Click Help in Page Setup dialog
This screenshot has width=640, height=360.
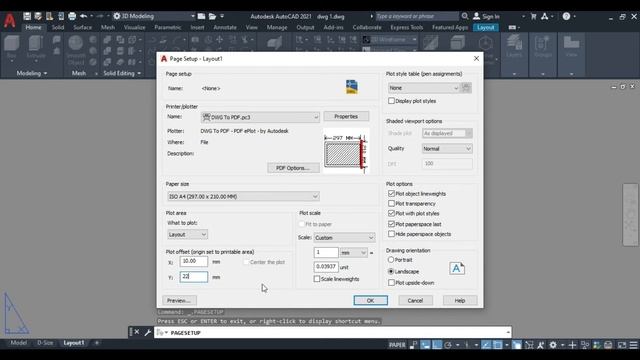460,300
